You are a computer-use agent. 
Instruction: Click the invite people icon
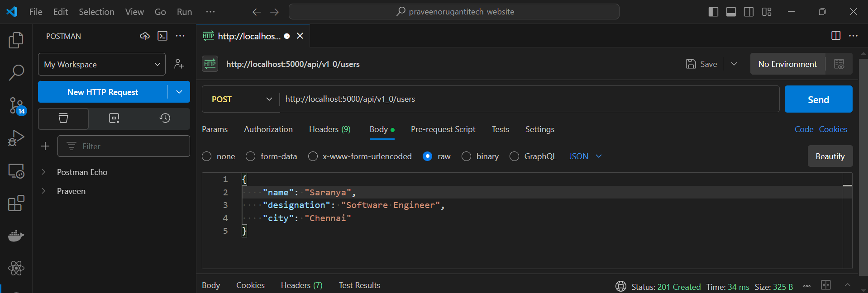coord(179,64)
